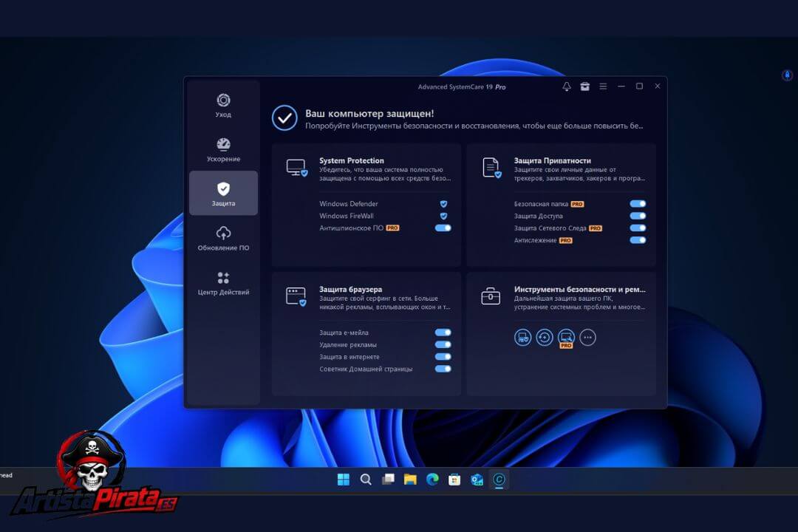Click the Windows Defender label

[x=349, y=204]
